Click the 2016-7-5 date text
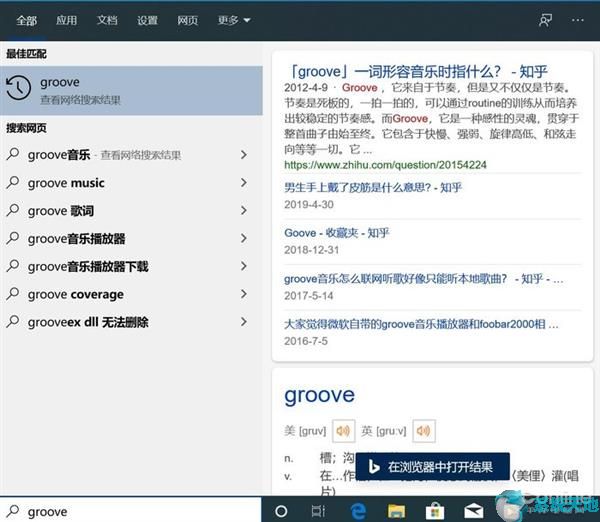The height and width of the screenshot is (522, 600). tap(306, 341)
